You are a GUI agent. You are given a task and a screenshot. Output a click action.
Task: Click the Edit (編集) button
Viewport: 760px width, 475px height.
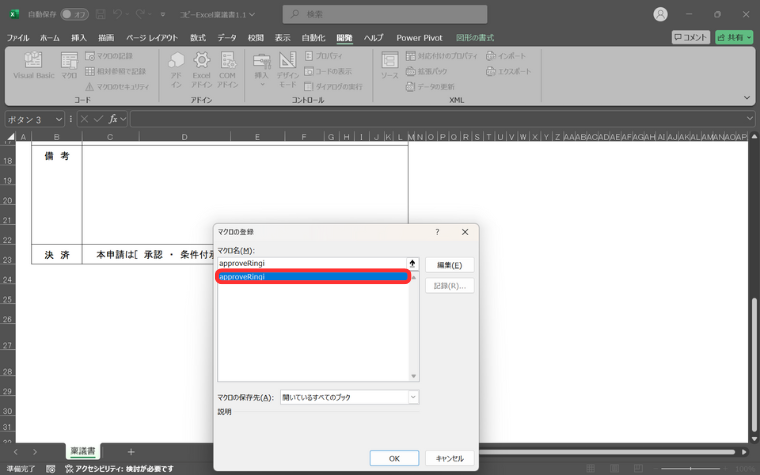point(449,265)
